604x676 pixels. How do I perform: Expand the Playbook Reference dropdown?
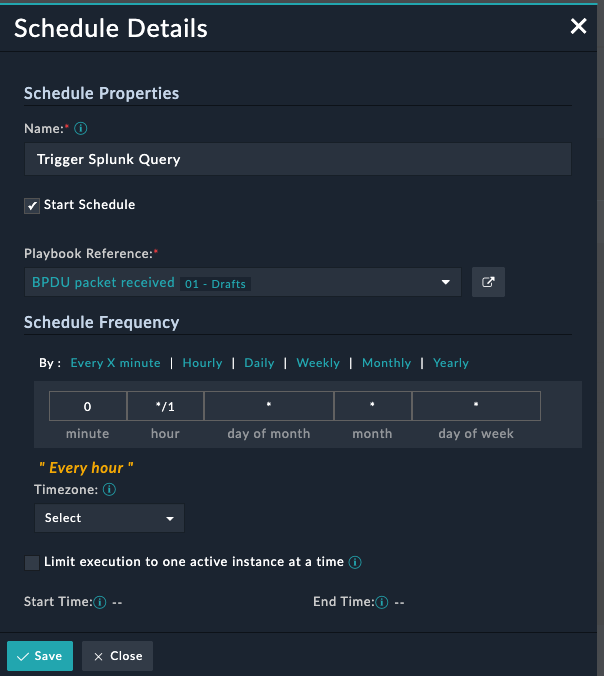pyautogui.click(x=243, y=282)
